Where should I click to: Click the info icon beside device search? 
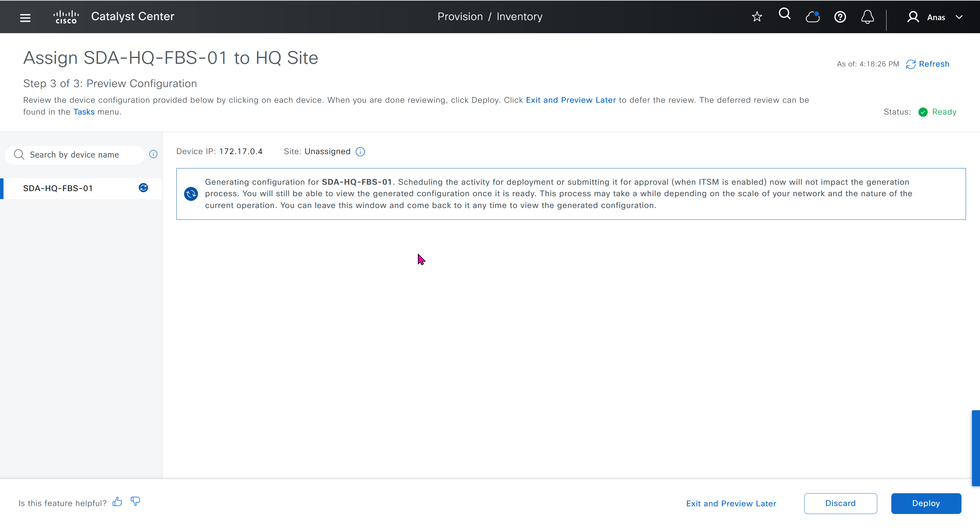click(x=153, y=154)
